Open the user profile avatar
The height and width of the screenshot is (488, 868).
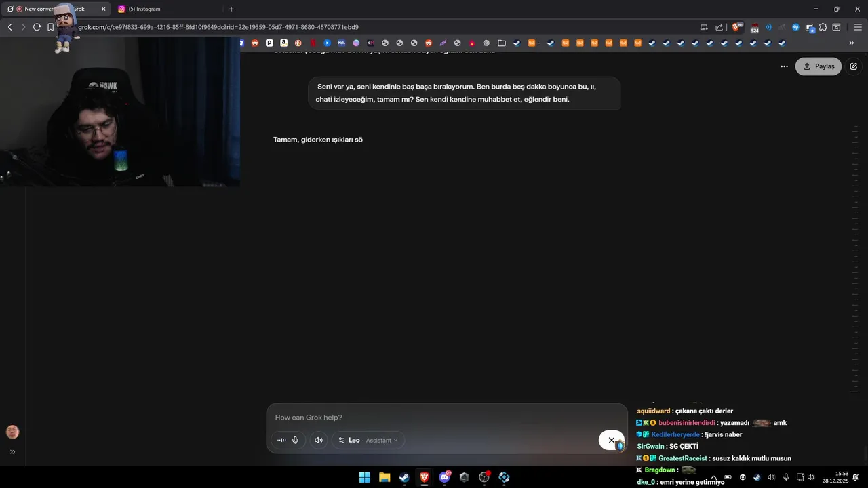click(12, 432)
